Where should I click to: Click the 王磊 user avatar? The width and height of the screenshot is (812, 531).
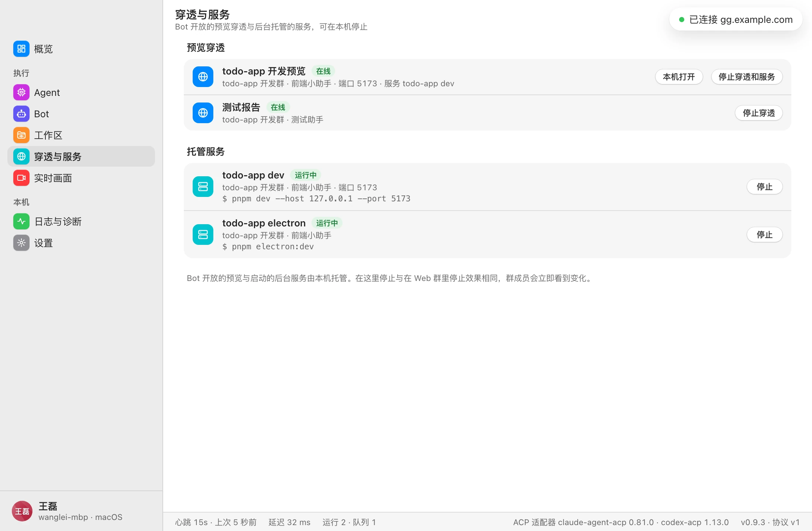(22, 511)
